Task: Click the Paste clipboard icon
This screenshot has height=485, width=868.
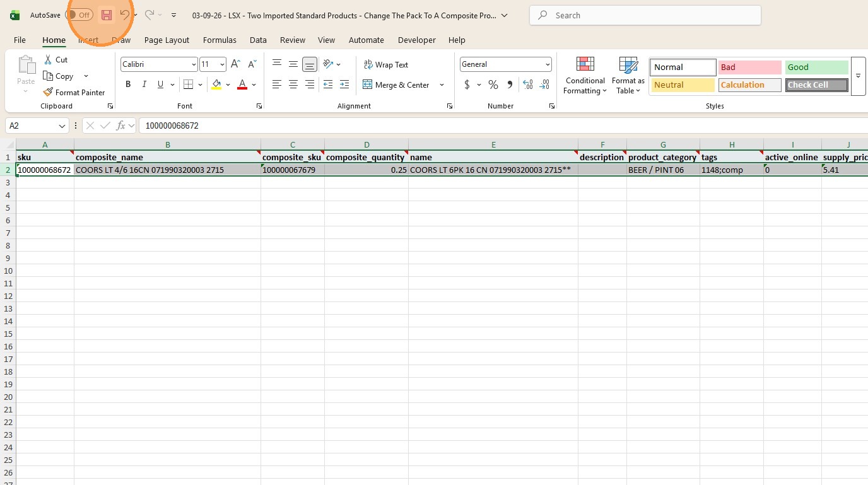Action: pyautogui.click(x=26, y=65)
